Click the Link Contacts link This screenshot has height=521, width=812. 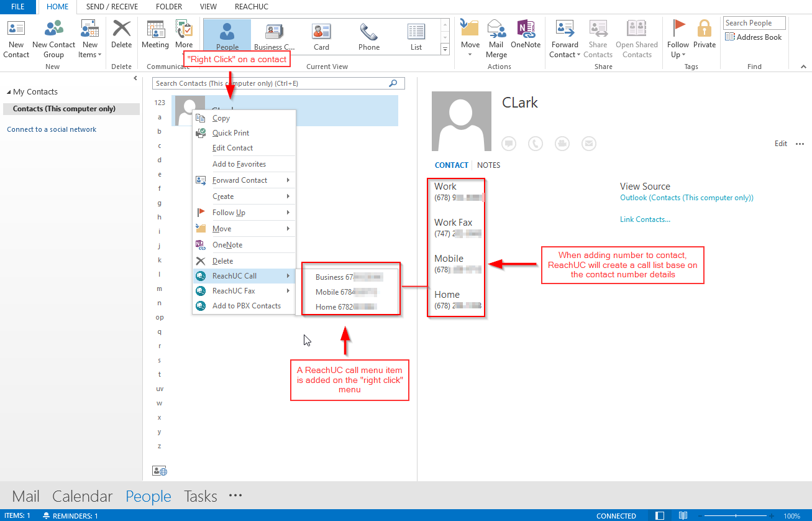coord(645,219)
